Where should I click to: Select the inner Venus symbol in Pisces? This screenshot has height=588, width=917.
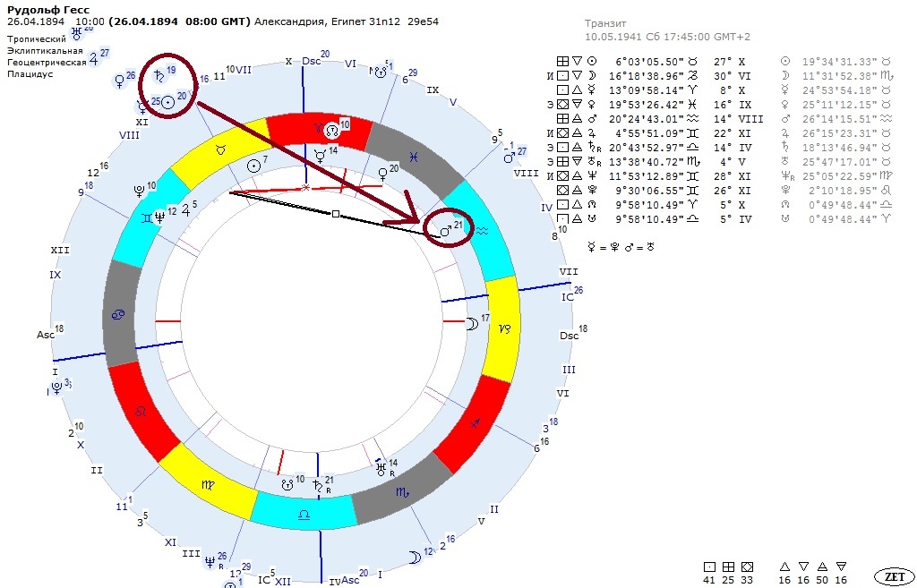coord(382,175)
